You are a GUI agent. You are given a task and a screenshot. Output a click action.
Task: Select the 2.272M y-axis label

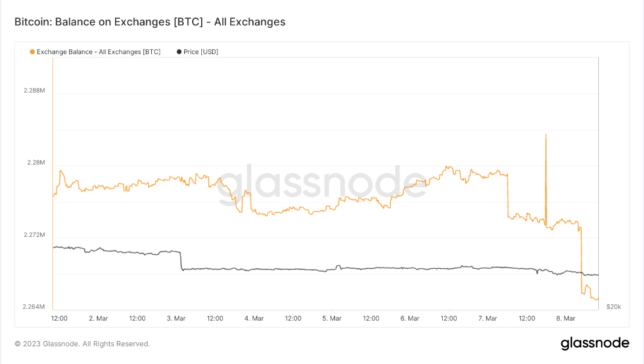tap(34, 234)
